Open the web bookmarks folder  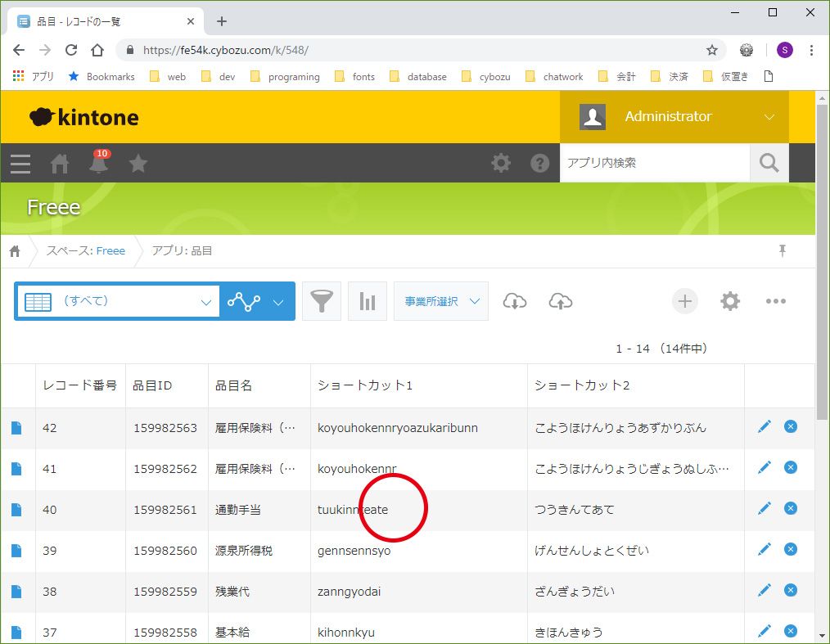168,77
